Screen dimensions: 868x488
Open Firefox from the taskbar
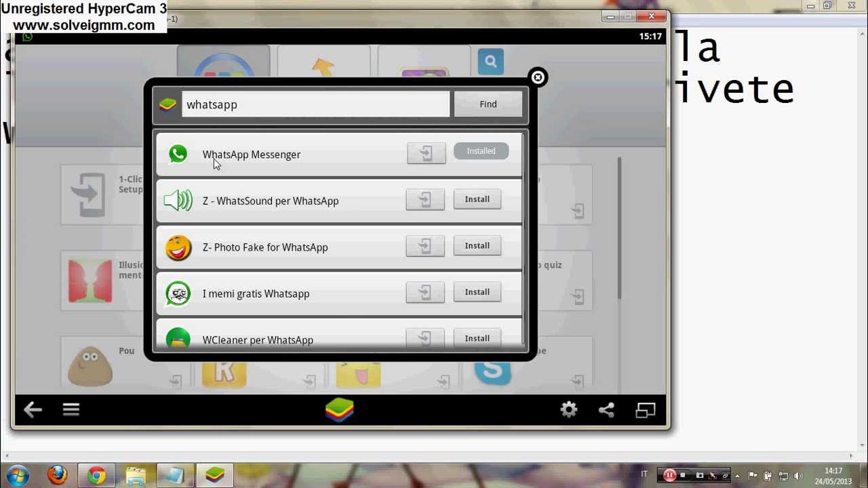click(x=57, y=475)
